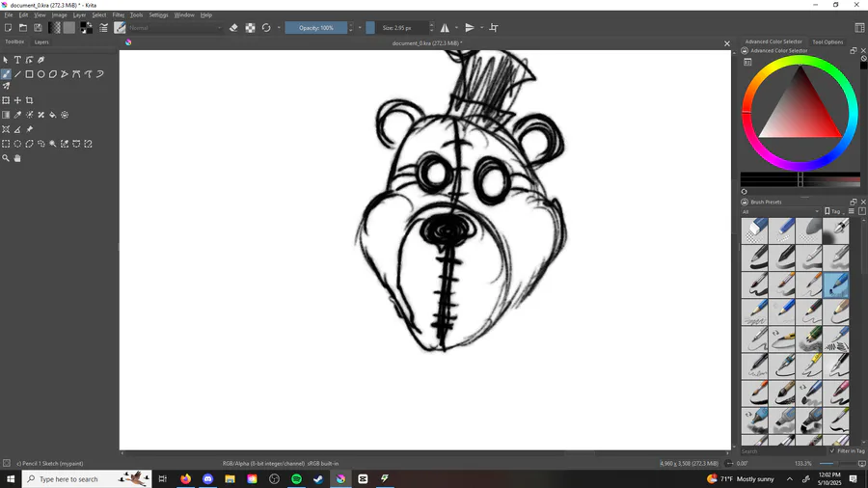Open the Layer menu

(x=79, y=14)
